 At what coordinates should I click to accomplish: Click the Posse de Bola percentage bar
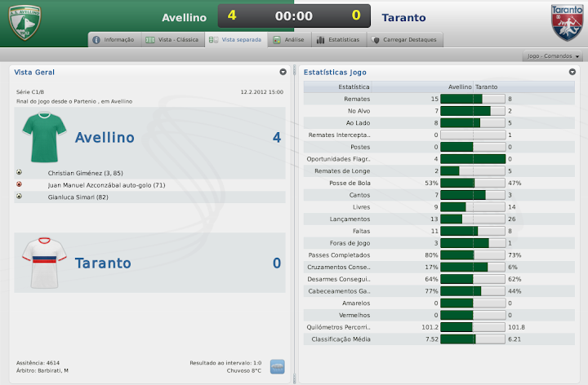[473, 183]
